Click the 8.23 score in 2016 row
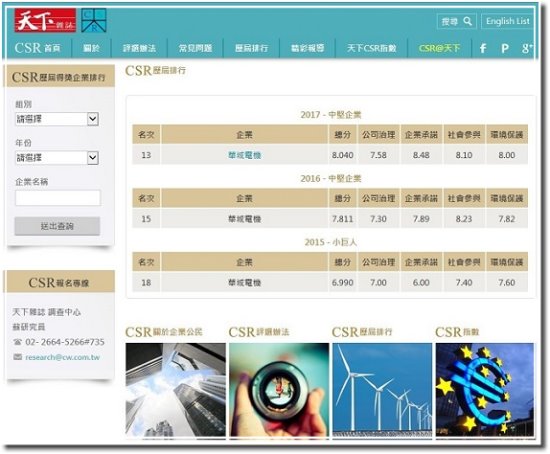Image resolution: width=550 pixels, height=454 pixels. 464,219
